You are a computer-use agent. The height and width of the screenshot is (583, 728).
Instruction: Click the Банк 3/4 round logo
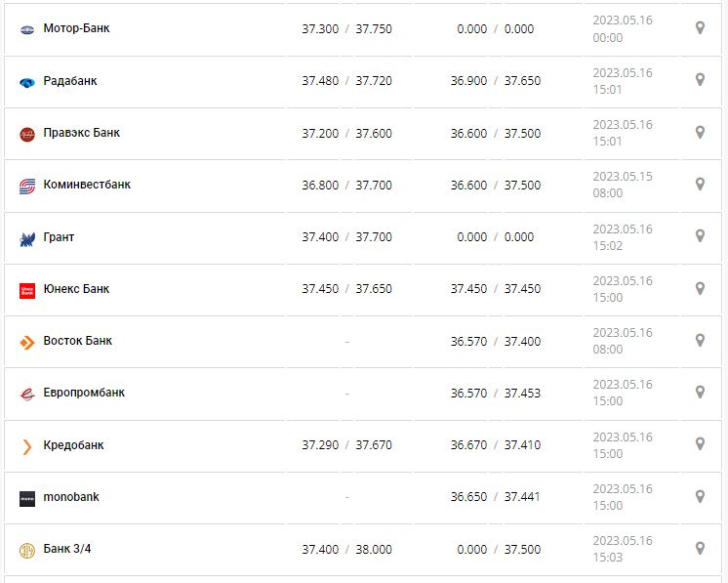click(27, 550)
